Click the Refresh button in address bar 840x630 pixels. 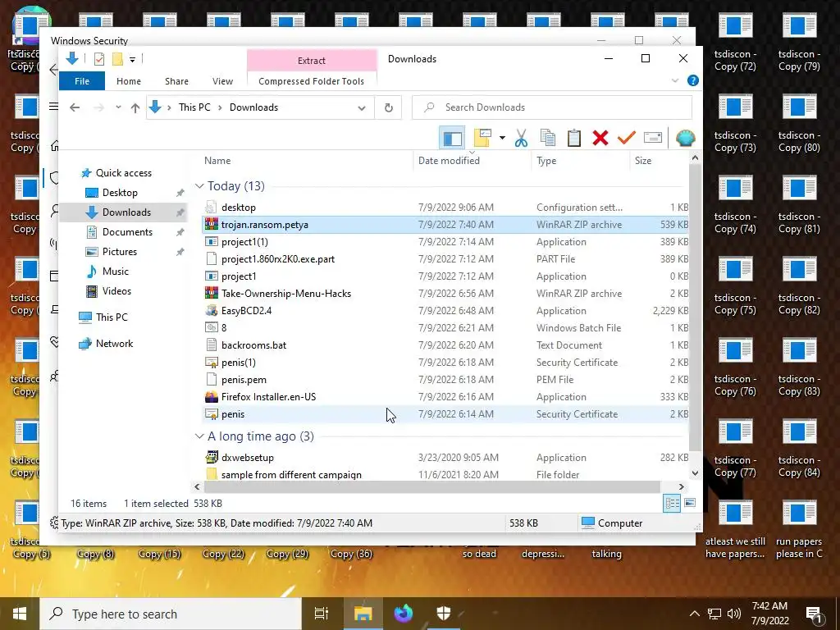click(x=388, y=107)
